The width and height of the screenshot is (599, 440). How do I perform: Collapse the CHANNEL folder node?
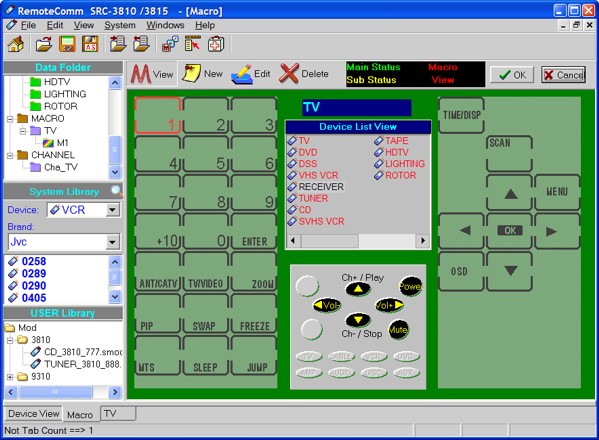[10, 155]
